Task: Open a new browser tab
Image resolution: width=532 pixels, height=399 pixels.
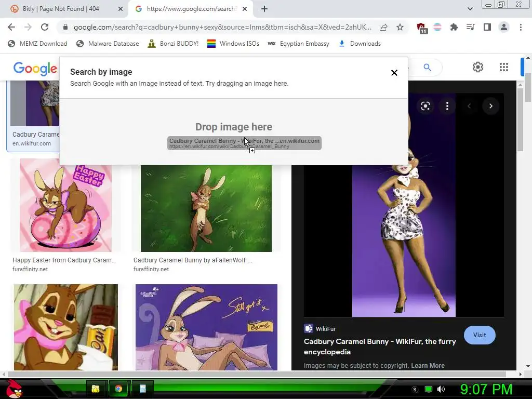Action: point(264,9)
